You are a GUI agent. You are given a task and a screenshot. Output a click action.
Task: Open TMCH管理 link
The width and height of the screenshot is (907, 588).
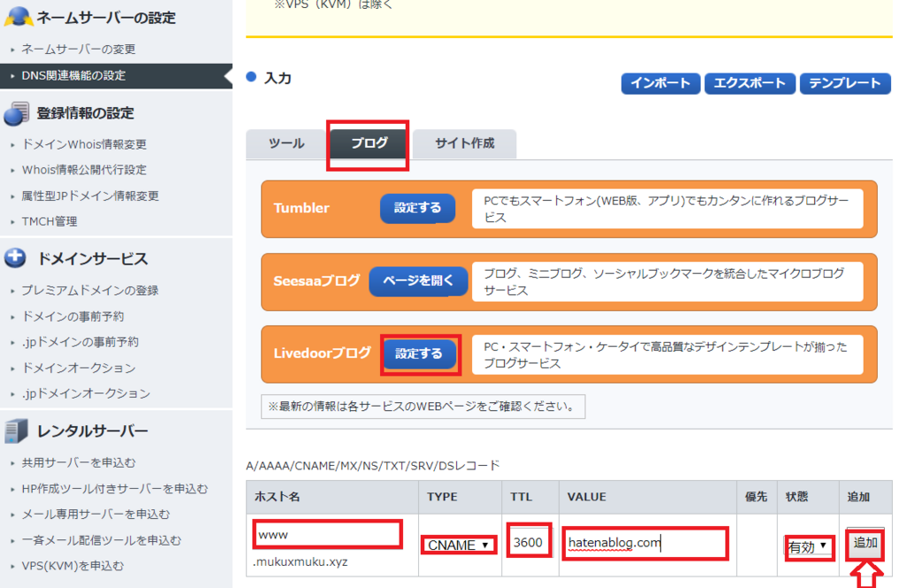pyautogui.click(x=50, y=221)
